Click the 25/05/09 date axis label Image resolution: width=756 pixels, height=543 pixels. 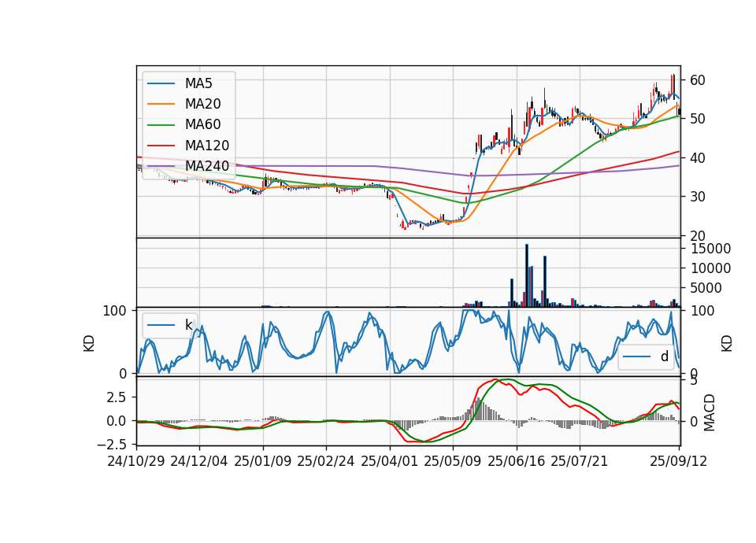pyautogui.click(x=453, y=461)
